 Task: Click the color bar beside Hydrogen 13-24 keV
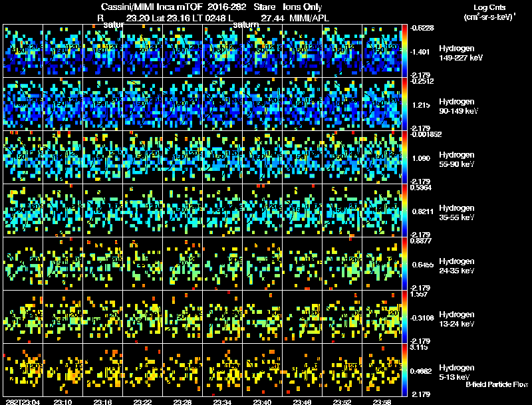pyautogui.click(x=404, y=317)
